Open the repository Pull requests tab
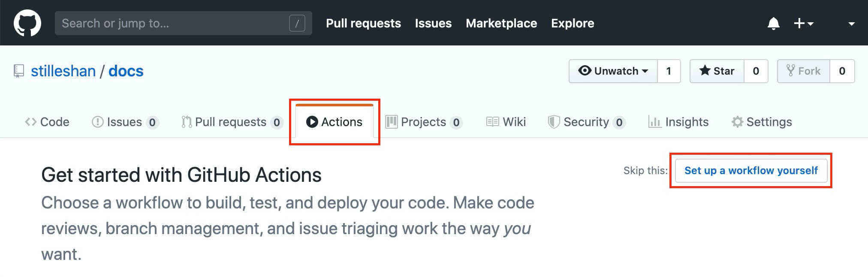 231,122
